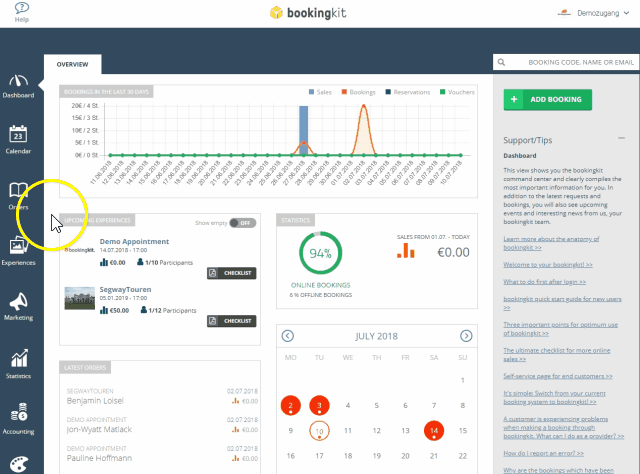Open 'Self-service page for end customers' link
Image resolution: width=640 pixels, height=474 pixels.
(x=558, y=376)
